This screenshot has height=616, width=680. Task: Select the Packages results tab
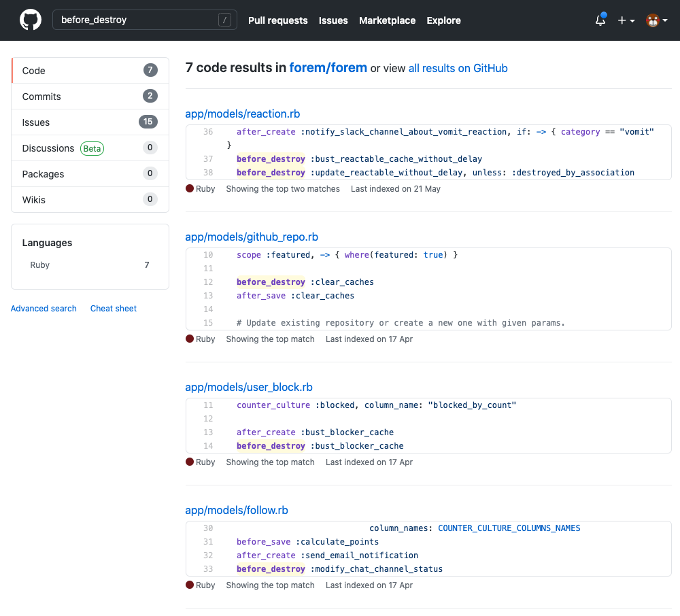[90, 174]
